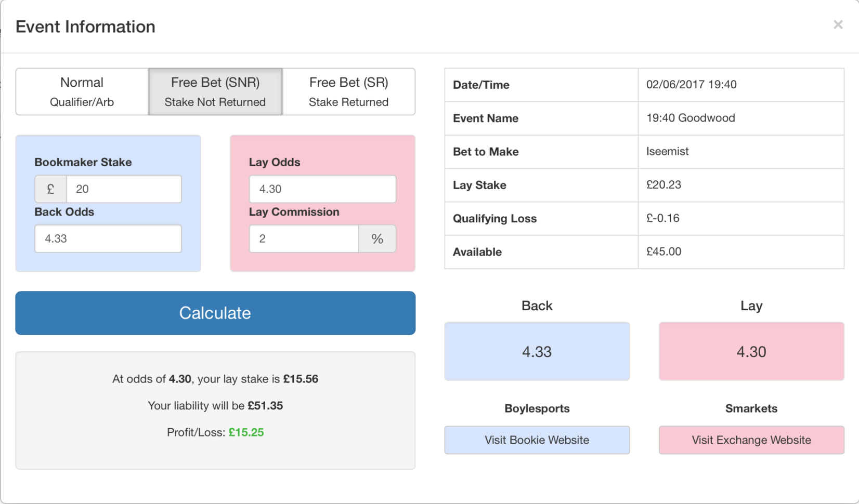
Task: Click the blue Back odds box 4.33
Action: pos(537,351)
